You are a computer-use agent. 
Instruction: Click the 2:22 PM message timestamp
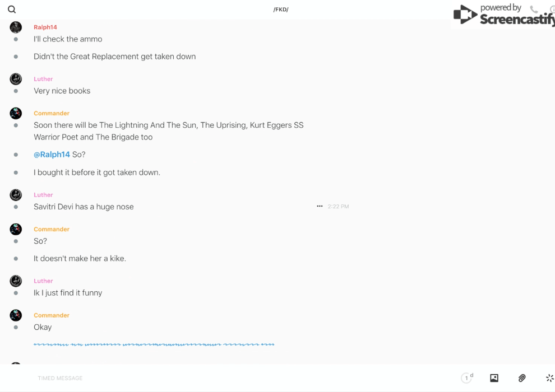coord(338,207)
